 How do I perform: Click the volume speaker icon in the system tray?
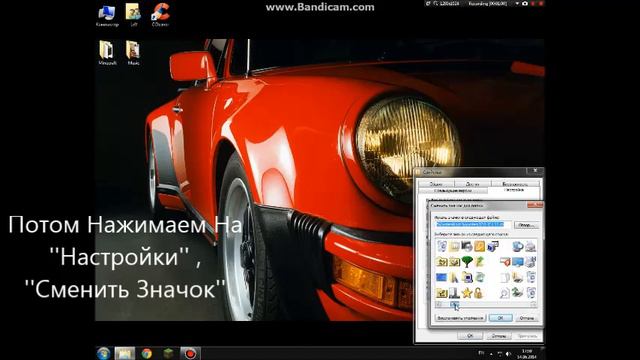click(508, 354)
